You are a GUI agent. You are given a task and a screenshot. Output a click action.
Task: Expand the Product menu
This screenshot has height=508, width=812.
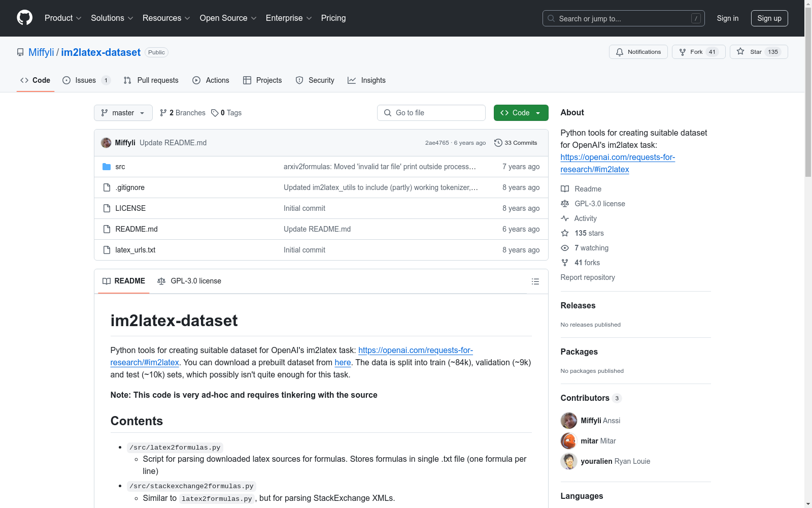point(63,18)
